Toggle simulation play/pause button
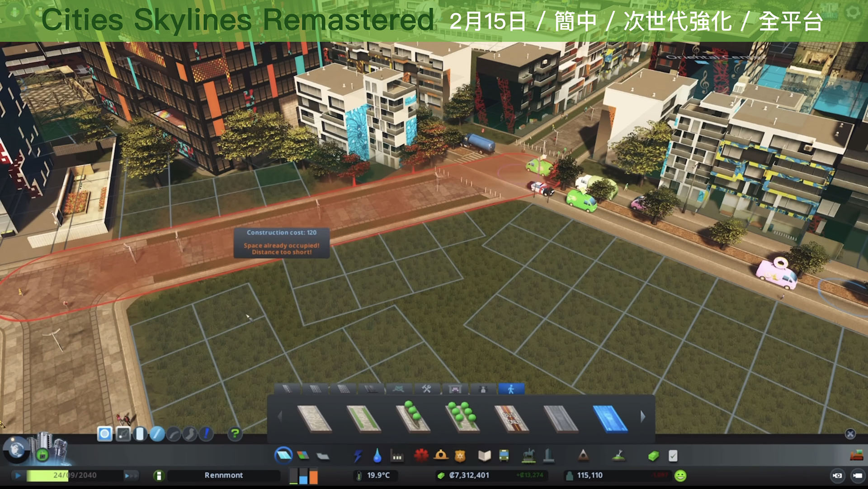Viewport: 868px width, 489px height. [18, 475]
